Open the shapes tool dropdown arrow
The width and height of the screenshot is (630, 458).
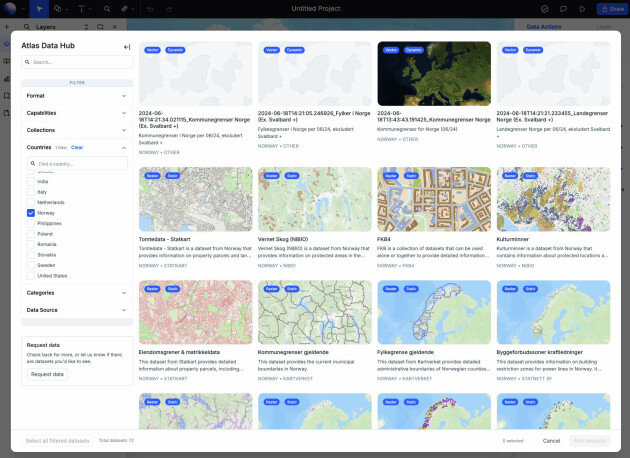tap(66, 9)
